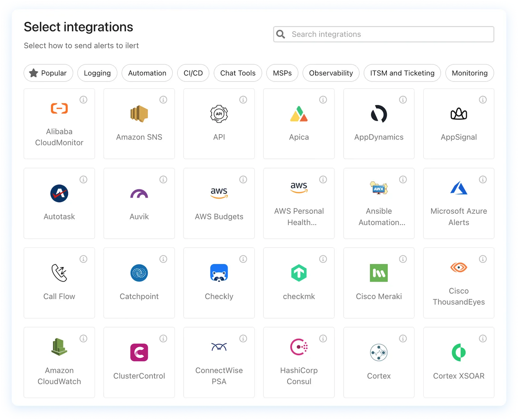Pick the Cortex XSOAR green logo
This screenshot has width=518, height=420.
pyautogui.click(x=459, y=352)
